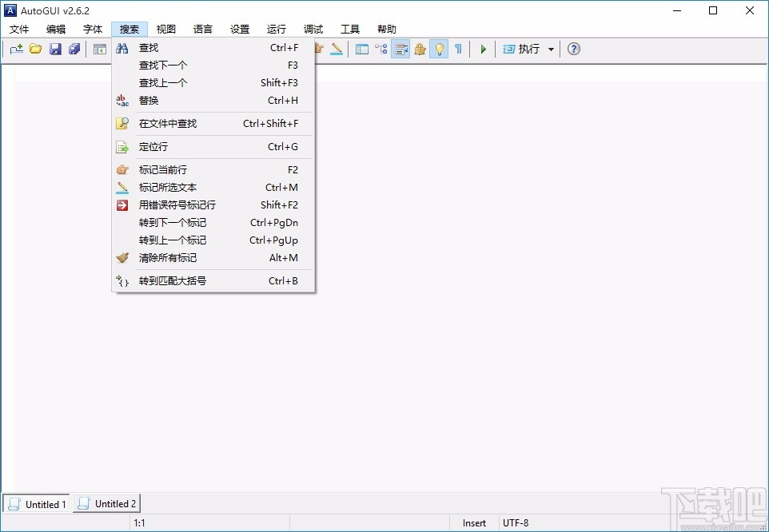The image size is (769, 532).
Task: Save the current document with the floppy icon
Action: 54,49
